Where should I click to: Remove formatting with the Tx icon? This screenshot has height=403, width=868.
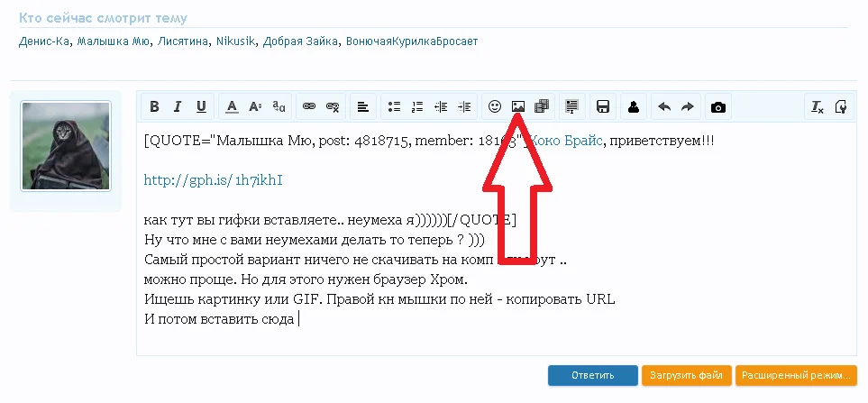coord(817,107)
